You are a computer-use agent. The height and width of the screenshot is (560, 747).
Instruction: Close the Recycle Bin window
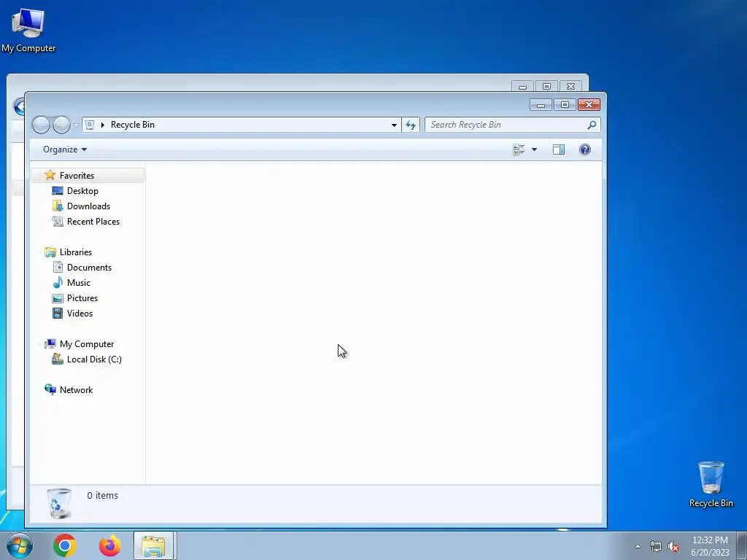tap(589, 105)
